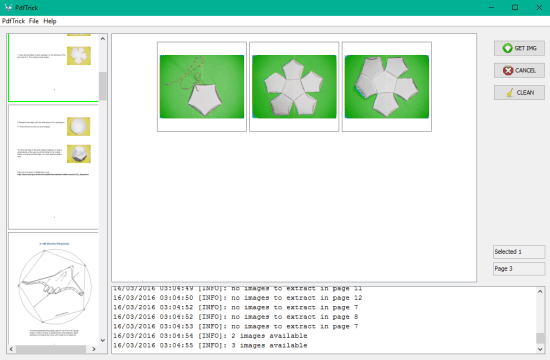Open the File menu
The image size is (550, 360).
coord(34,21)
